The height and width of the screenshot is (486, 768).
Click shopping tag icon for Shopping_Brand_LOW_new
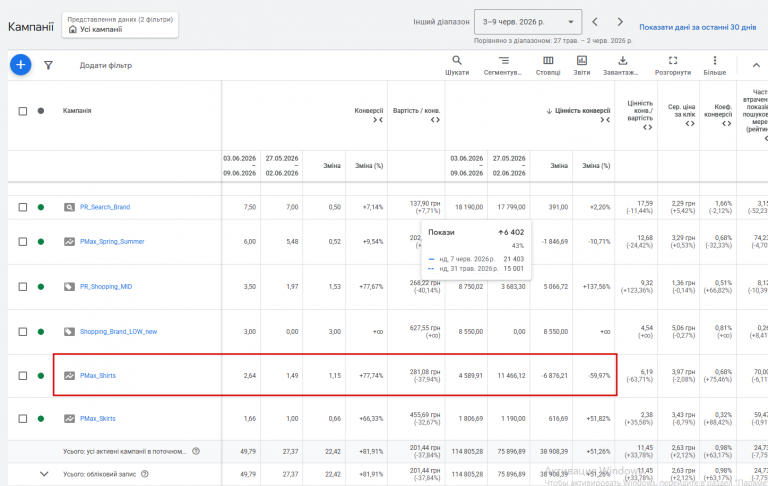[x=69, y=332]
